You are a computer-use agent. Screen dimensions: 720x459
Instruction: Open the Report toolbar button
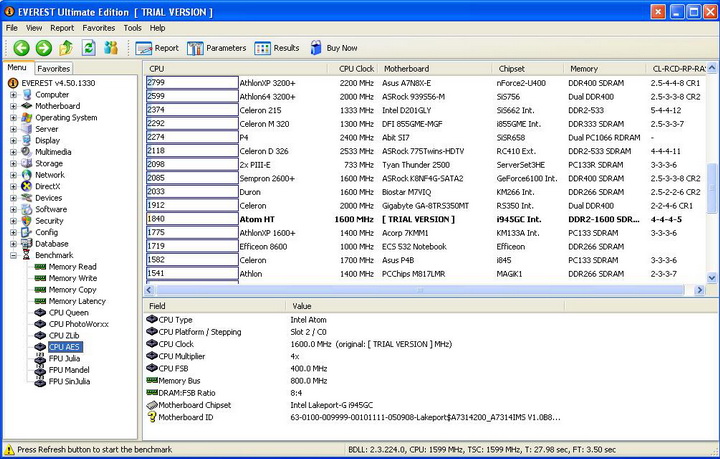point(157,48)
